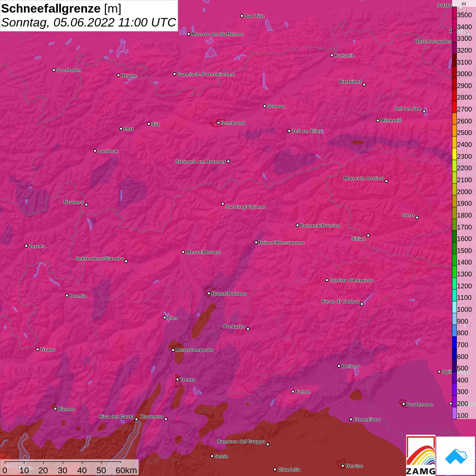This screenshot has height=476, width=476.
Task: Click the Brixen/Bressanone label
Action: click(x=282, y=242)
